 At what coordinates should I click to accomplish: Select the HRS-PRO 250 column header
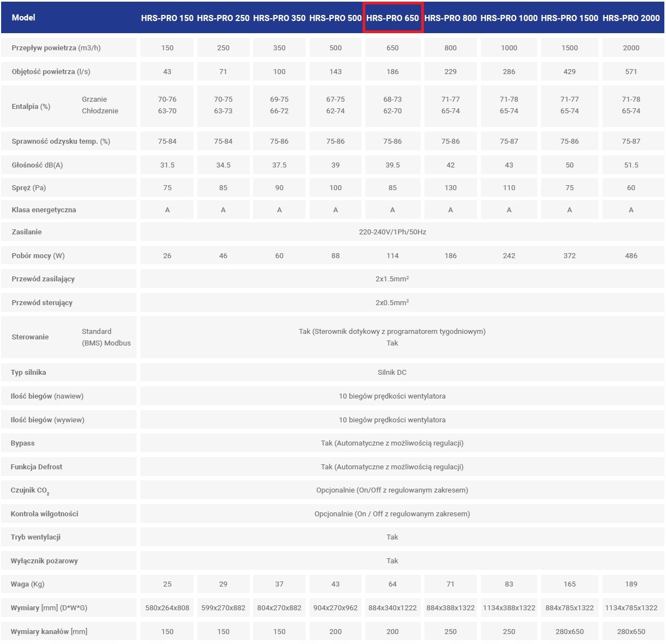coord(223,18)
